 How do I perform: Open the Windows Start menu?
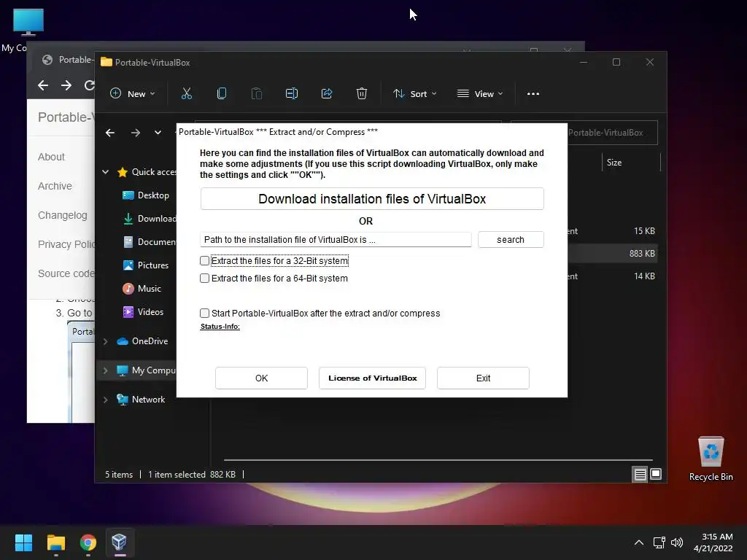click(x=23, y=542)
